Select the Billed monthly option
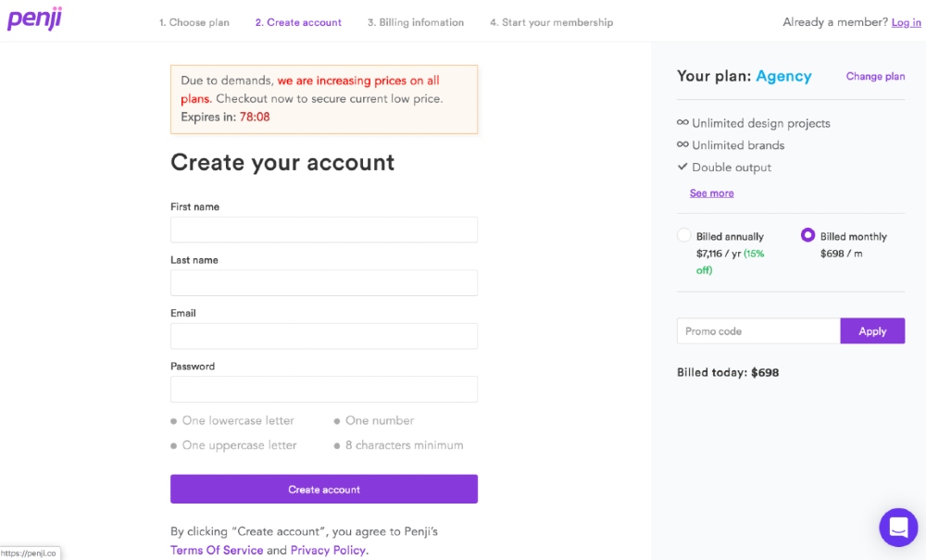This screenshot has height=560, width=926. click(807, 236)
